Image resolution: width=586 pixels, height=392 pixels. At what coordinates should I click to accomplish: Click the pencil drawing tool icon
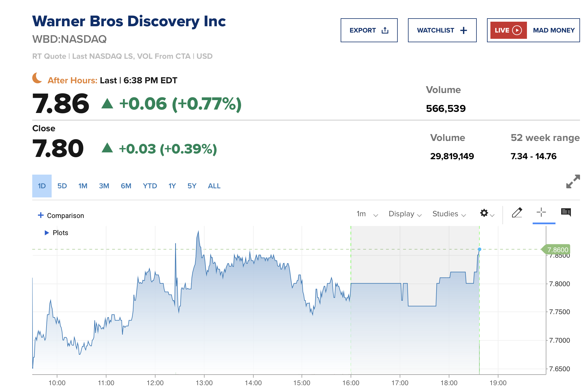point(517,213)
